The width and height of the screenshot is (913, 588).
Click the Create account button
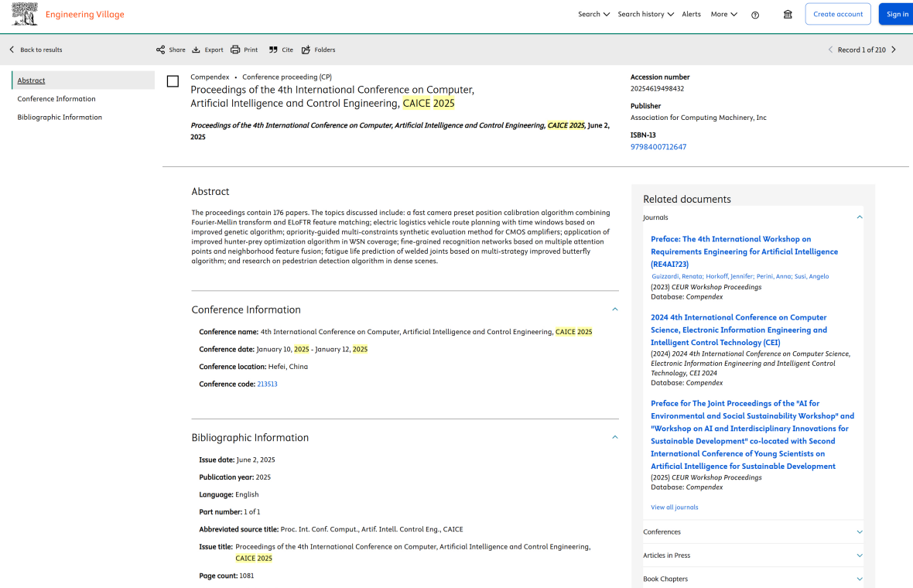pyautogui.click(x=838, y=14)
